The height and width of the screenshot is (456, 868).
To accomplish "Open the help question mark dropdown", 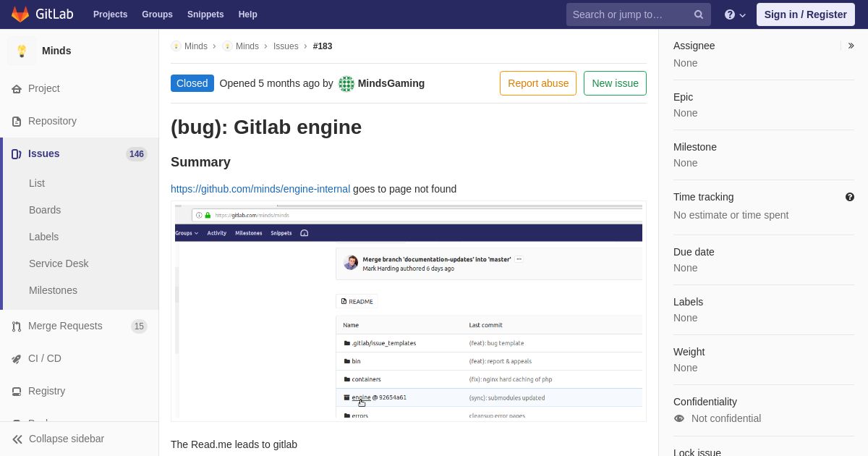I will (735, 14).
